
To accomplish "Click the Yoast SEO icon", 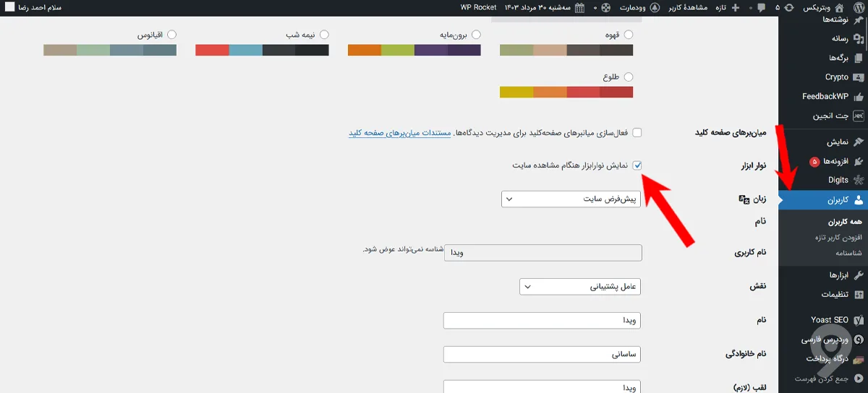I will coord(858,320).
